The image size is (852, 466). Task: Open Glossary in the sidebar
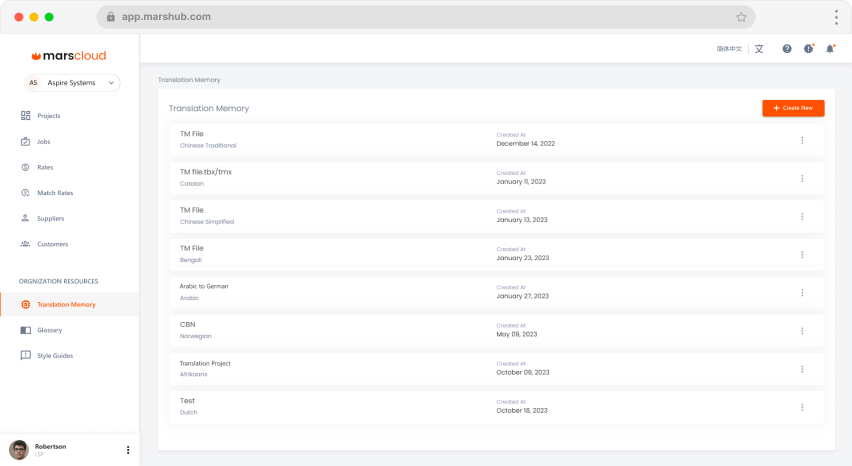[x=49, y=330]
